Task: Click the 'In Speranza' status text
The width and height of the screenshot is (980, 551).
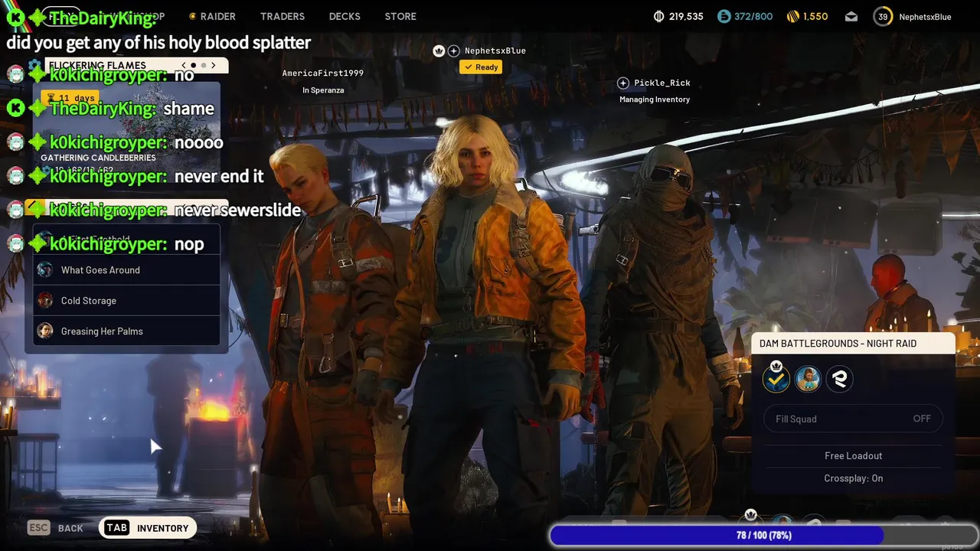Action: (x=323, y=90)
